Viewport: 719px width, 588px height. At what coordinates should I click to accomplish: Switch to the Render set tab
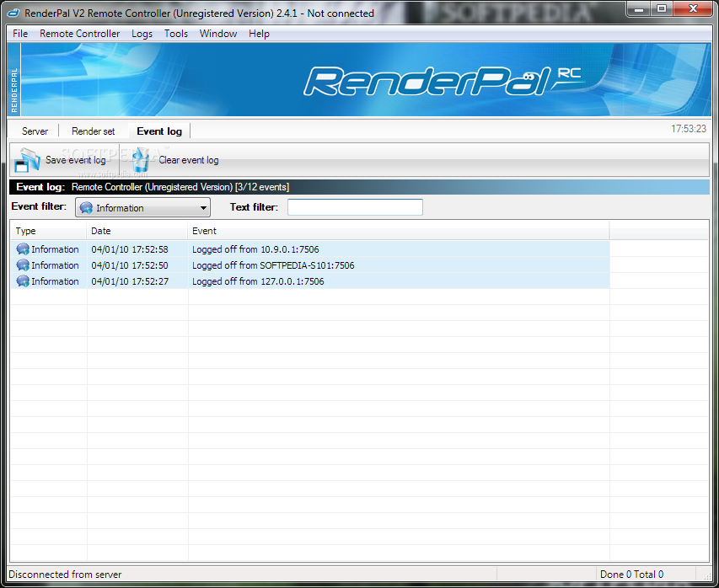93,131
